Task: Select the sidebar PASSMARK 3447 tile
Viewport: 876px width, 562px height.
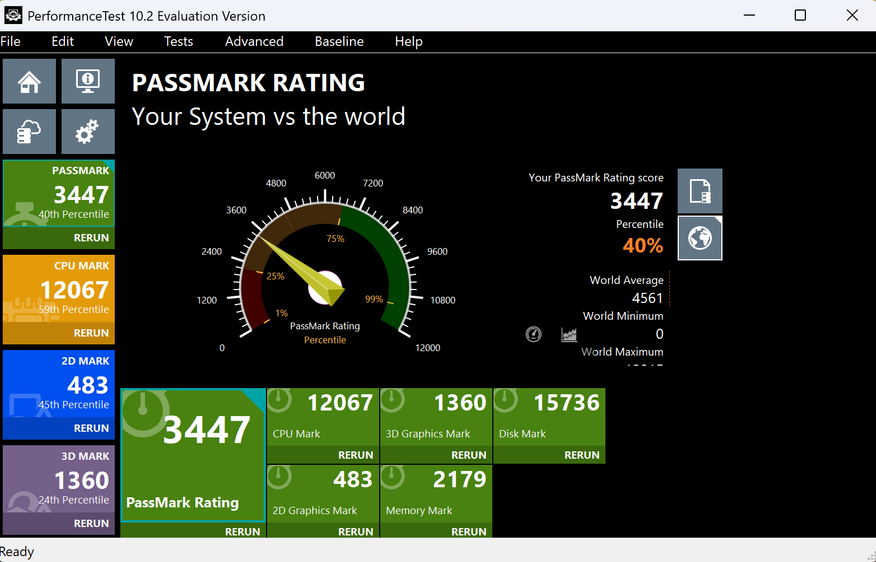Action: 59,193
